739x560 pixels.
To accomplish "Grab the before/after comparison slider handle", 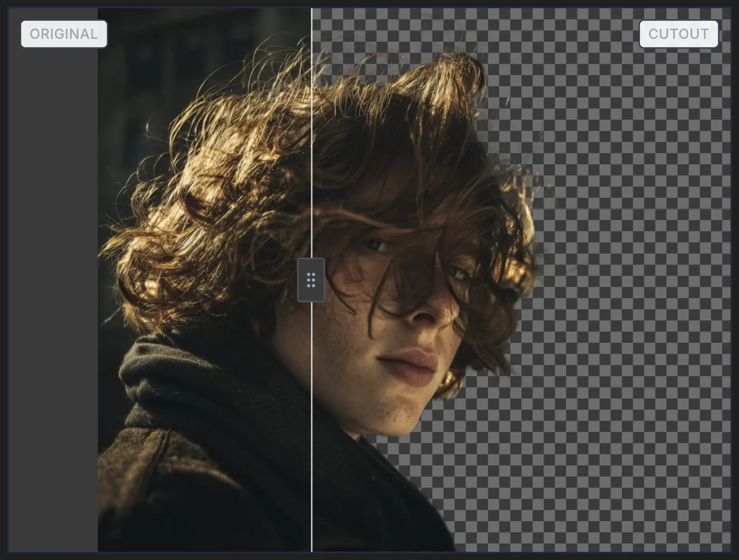I will pyautogui.click(x=311, y=280).
